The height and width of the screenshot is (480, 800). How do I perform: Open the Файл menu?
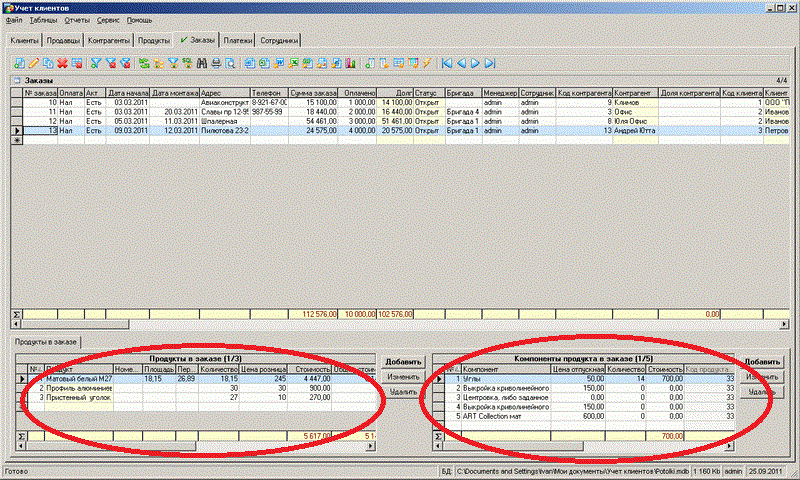[12, 20]
